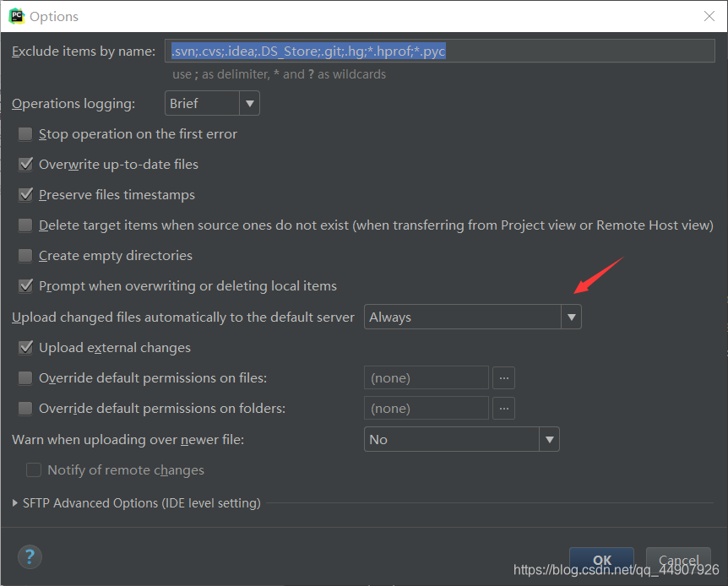728x586 pixels.
Task: Toggle Preserve files timestamps checkbox
Action: click(x=25, y=195)
